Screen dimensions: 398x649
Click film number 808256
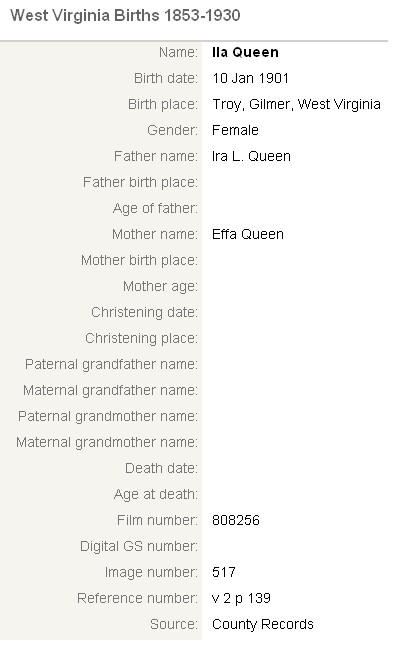(235, 520)
